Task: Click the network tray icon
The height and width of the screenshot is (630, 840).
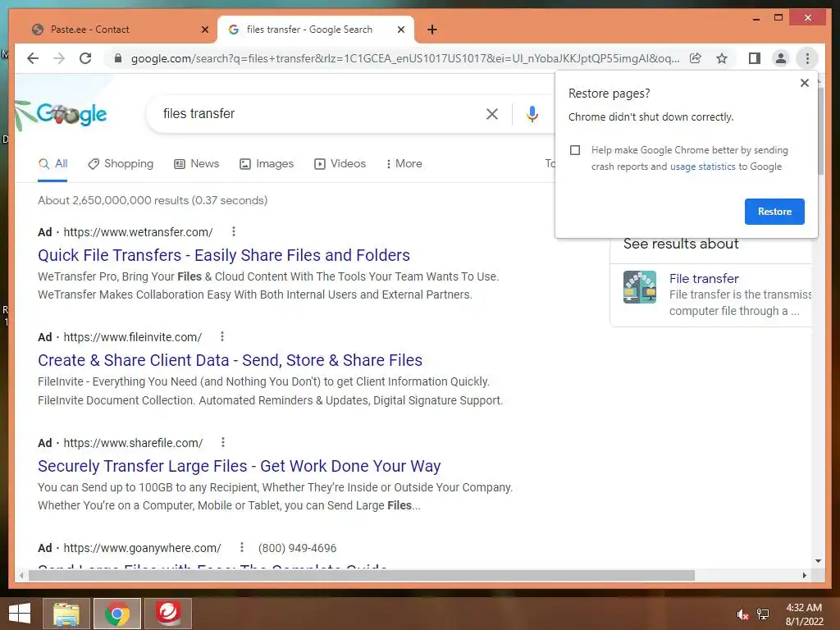Action: (763, 614)
